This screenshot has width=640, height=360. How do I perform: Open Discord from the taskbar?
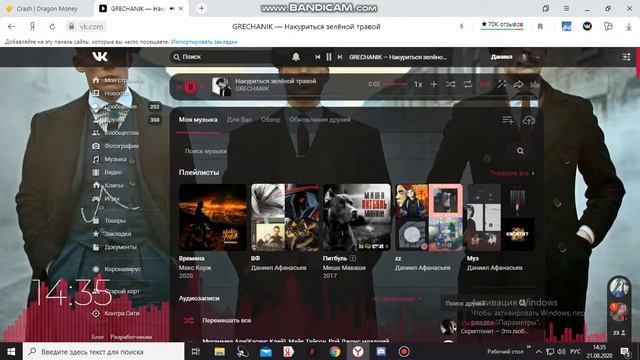[x=381, y=351]
